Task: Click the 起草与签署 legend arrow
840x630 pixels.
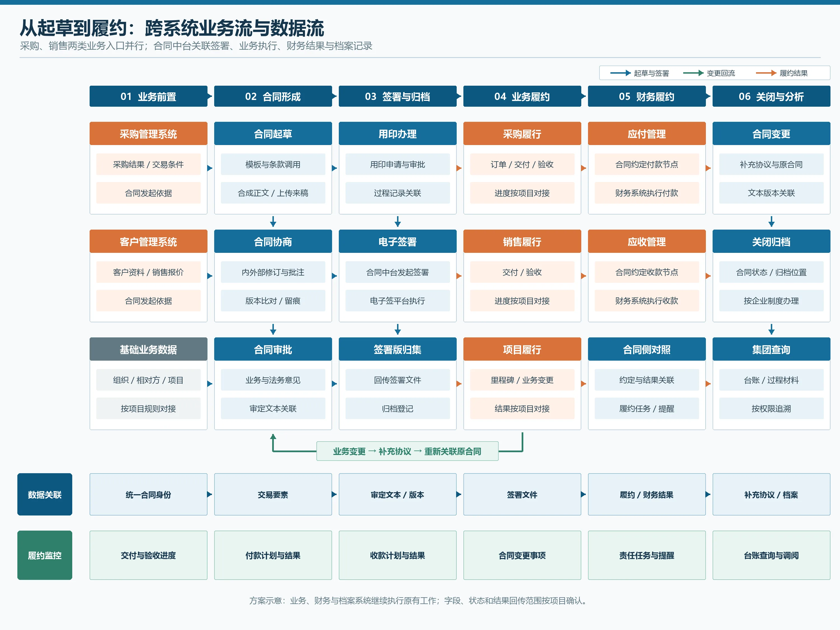Action: click(620, 73)
